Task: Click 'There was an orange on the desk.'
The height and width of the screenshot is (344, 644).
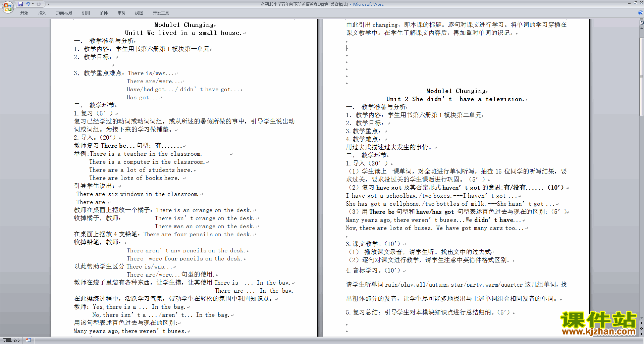Action: click(x=205, y=226)
